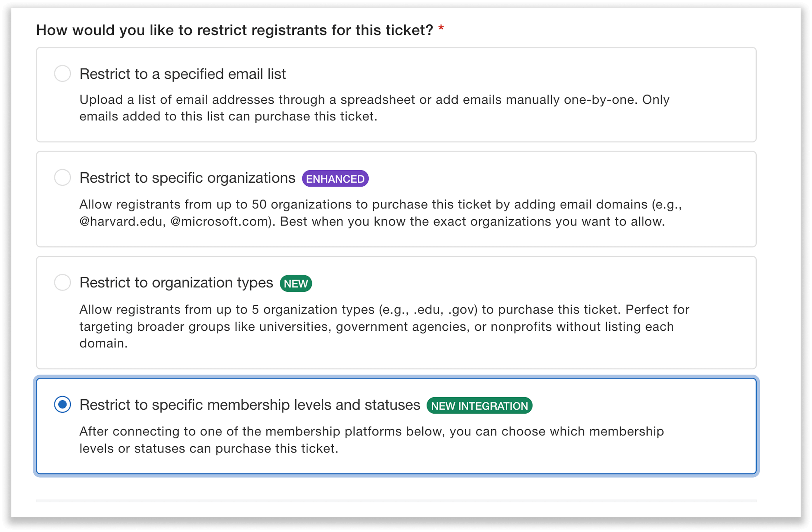Click the NEW badge on organization types
812x532 pixels.
point(295,283)
